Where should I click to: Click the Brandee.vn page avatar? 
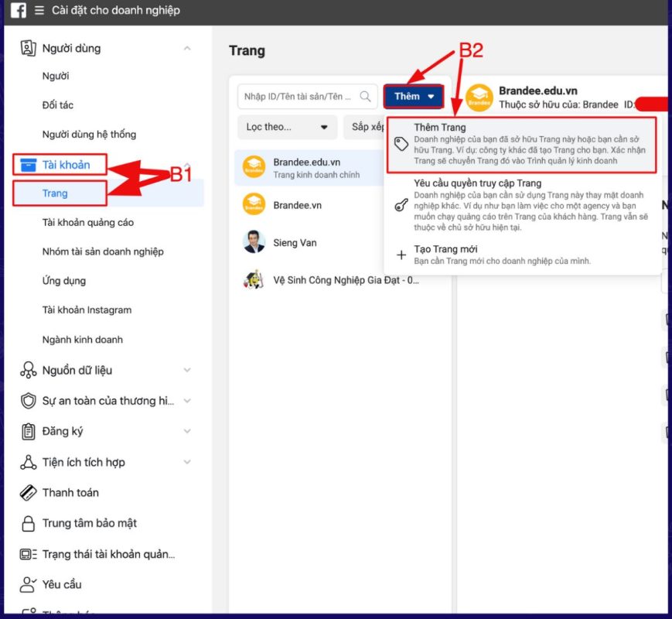tap(254, 204)
